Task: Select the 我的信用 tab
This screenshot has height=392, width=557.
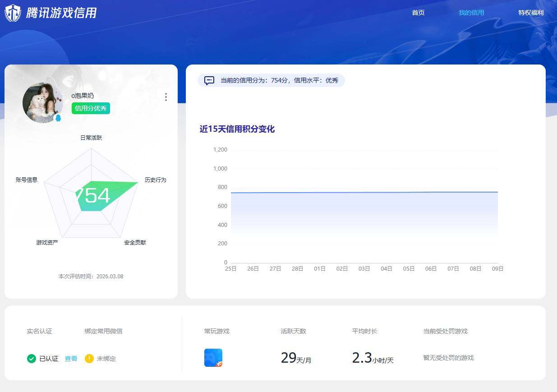Action: [x=471, y=13]
